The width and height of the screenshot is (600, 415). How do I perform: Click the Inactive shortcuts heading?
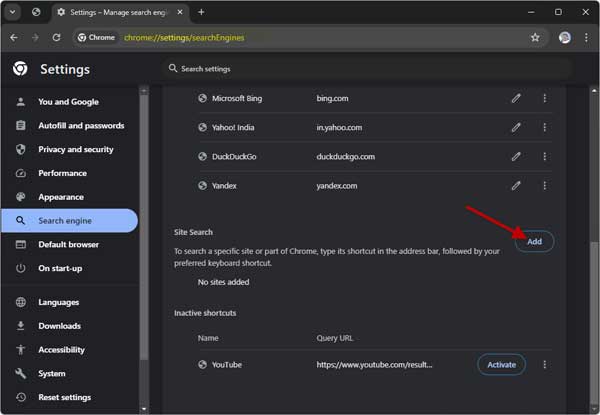[x=205, y=313]
